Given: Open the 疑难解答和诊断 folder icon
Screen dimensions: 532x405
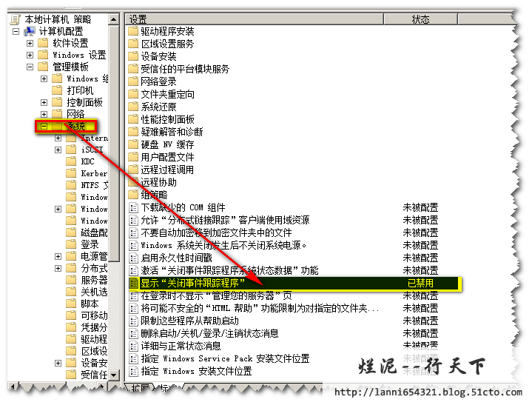Looking at the screenshot, I should 133,132.
